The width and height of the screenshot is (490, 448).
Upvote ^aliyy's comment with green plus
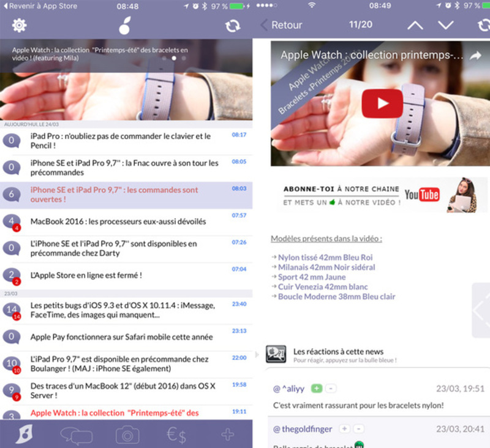tap(317, 389)
